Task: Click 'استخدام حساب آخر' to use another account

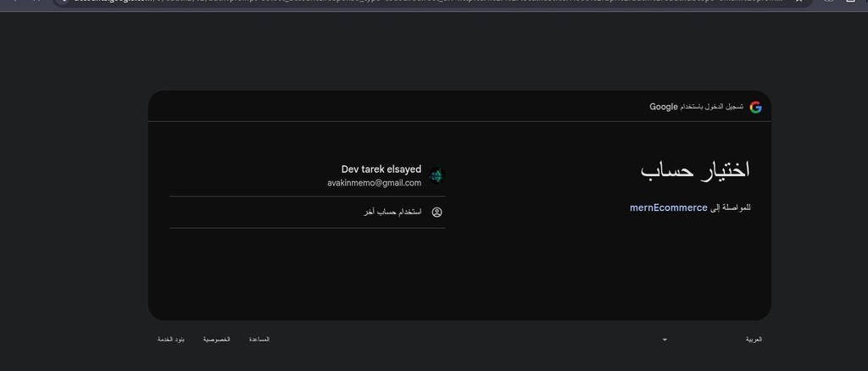Action: pos(307,213)
